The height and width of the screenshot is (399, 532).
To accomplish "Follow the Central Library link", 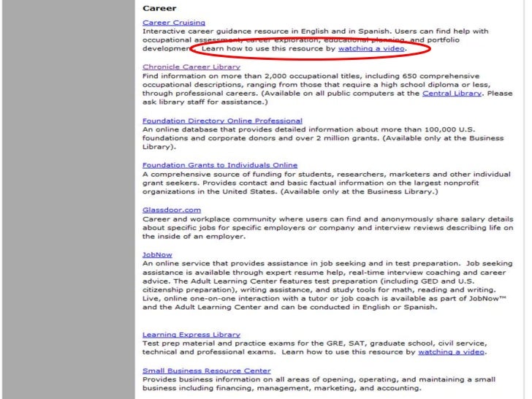I will (452, 94).
